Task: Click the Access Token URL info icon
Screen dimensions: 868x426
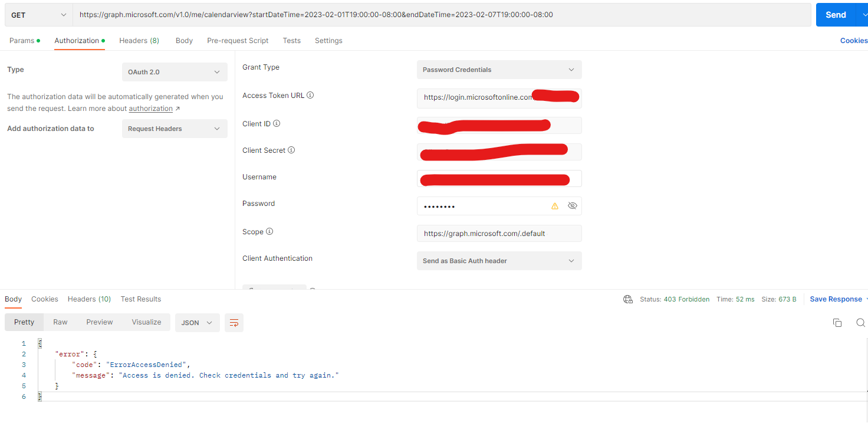Action: click(310, 95)
